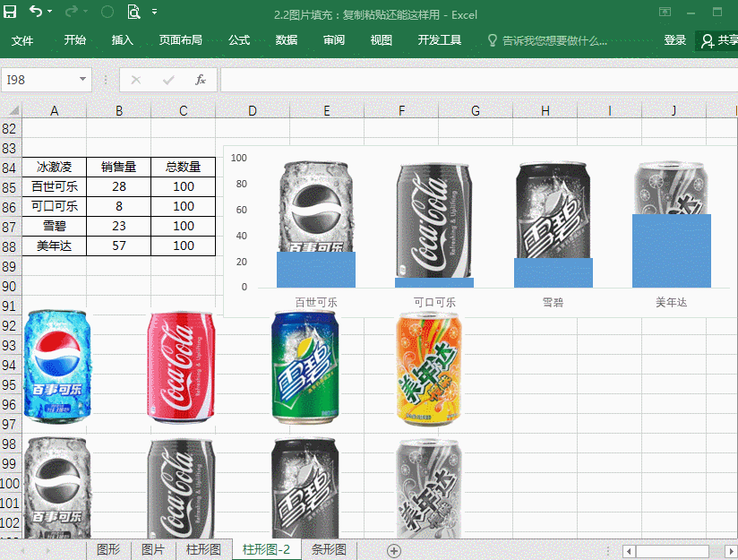The image size is (738, 560).
Task: Click the Tell Me search box
Action: point(547,41)
